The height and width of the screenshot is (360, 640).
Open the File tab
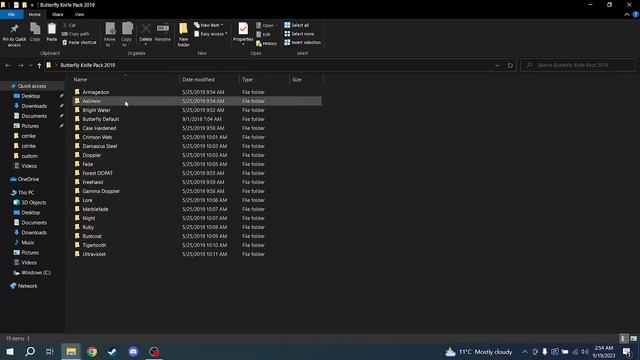pos(11,14)
